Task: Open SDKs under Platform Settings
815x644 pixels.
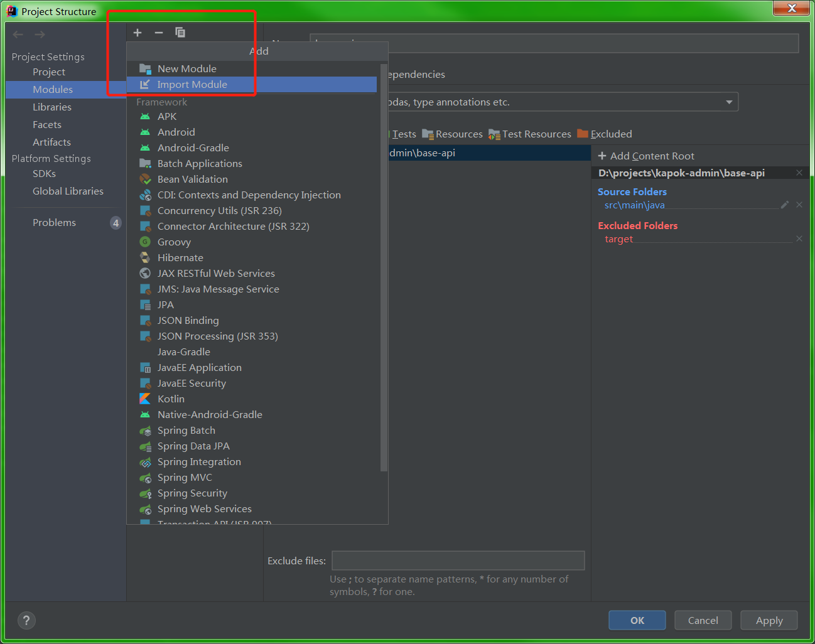Action: point(66,174)
